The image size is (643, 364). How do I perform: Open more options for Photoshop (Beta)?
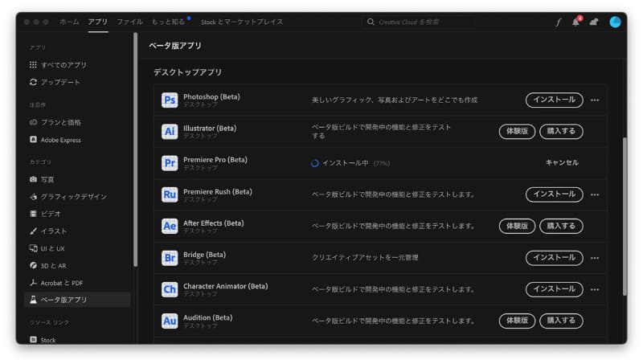pyautogui.click(x=595, y=100)
